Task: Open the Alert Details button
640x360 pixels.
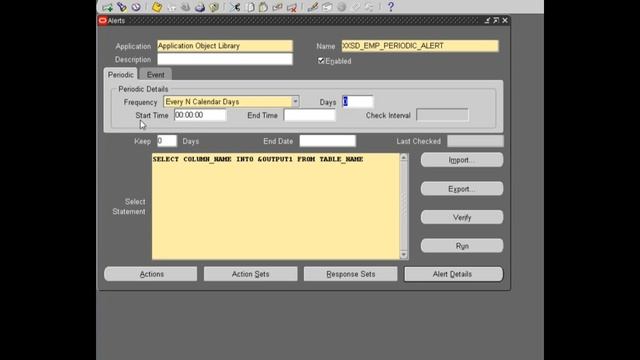Action: (x=453, y=274)
